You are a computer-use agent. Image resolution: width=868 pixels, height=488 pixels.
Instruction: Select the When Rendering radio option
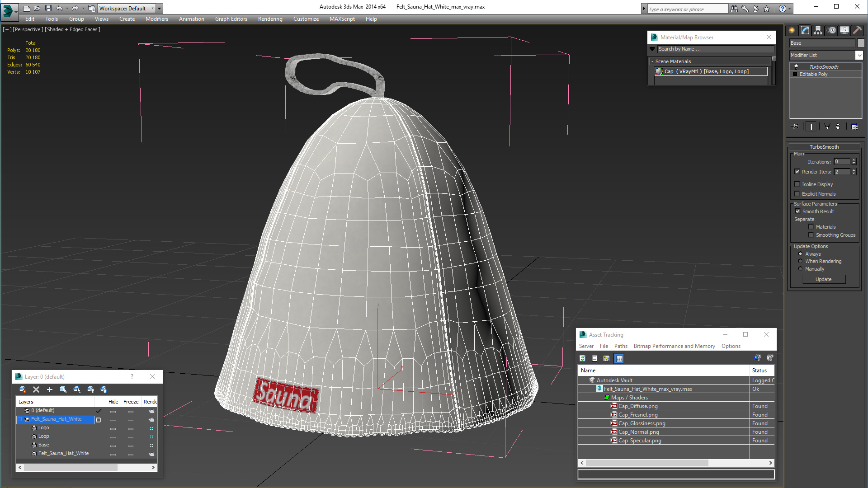[x=800, y=261]
